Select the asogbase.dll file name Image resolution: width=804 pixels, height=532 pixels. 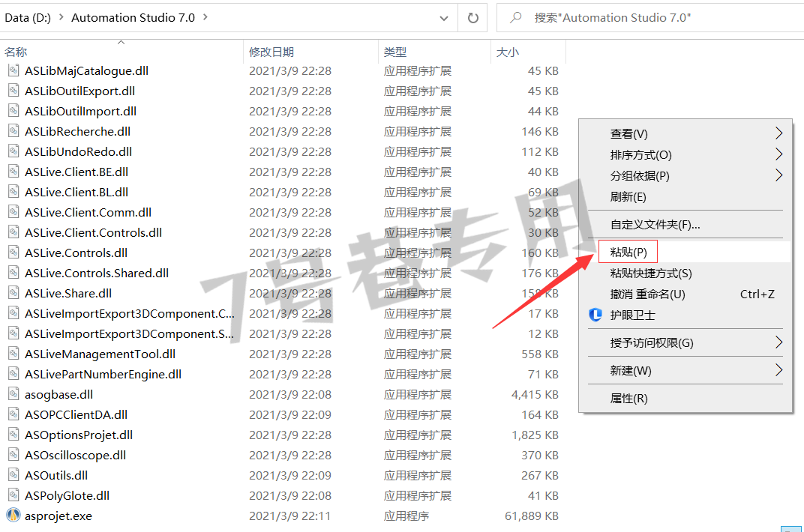(x=59, y=394)
